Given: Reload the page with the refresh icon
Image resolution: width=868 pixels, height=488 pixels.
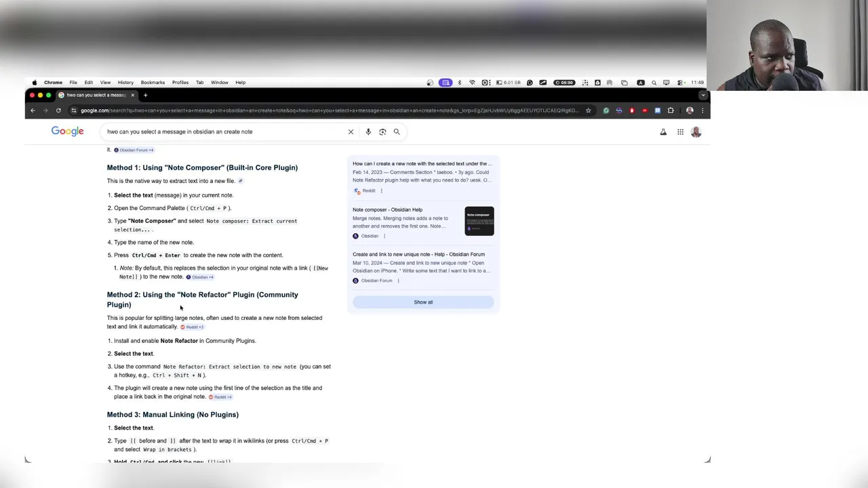Looking at the screenshot, I should click(58, 110).
